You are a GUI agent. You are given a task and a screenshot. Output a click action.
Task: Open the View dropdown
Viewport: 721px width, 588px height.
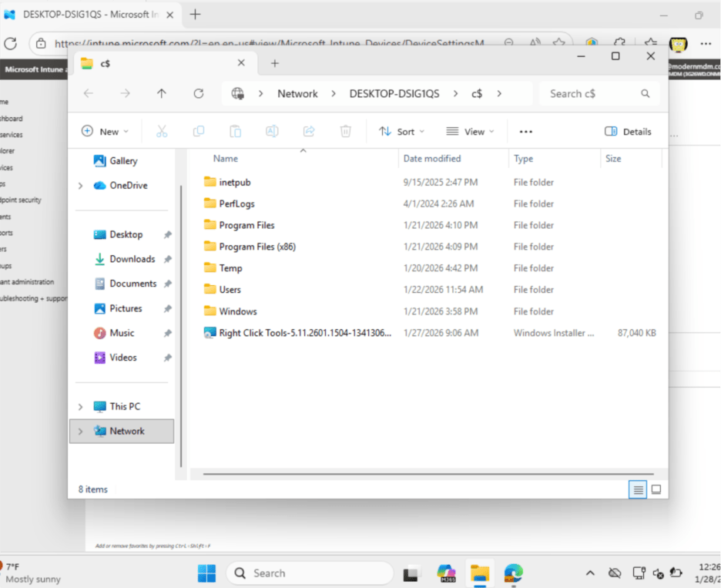coord(470,131)
